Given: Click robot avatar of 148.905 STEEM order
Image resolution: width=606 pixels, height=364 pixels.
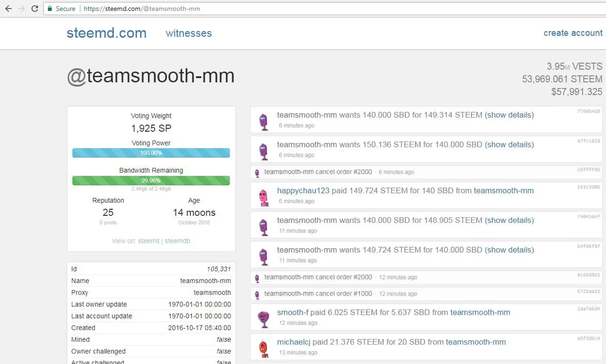Looking at the screenshot, I should (264, 227).
